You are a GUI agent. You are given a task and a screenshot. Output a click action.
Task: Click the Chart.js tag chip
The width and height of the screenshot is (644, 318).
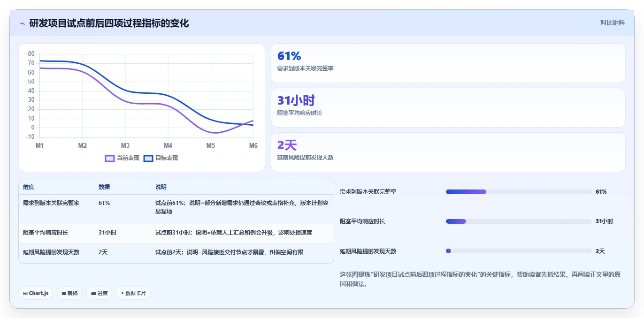36,293
